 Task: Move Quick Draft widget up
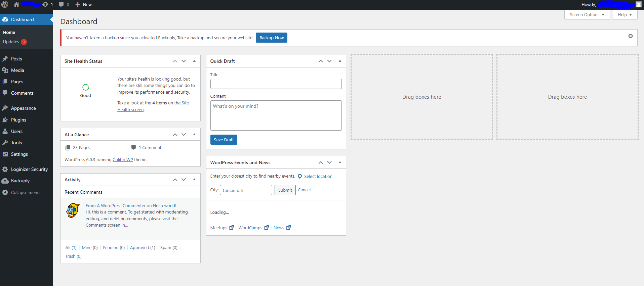click(321, 61)
